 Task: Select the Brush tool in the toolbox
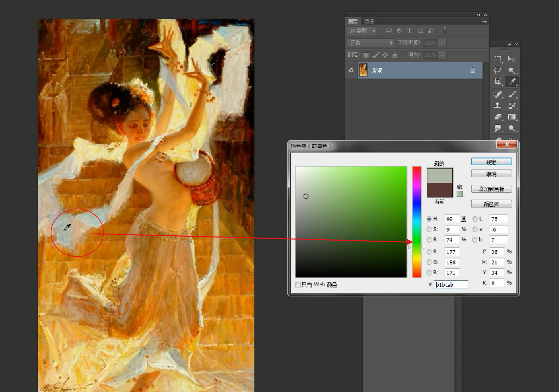pos(512,95)
